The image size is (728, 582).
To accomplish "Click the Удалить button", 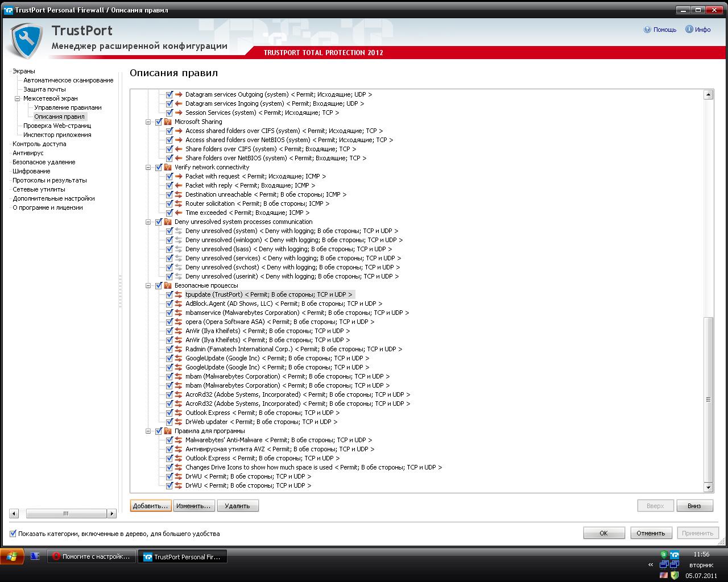I will coord(238,506).
